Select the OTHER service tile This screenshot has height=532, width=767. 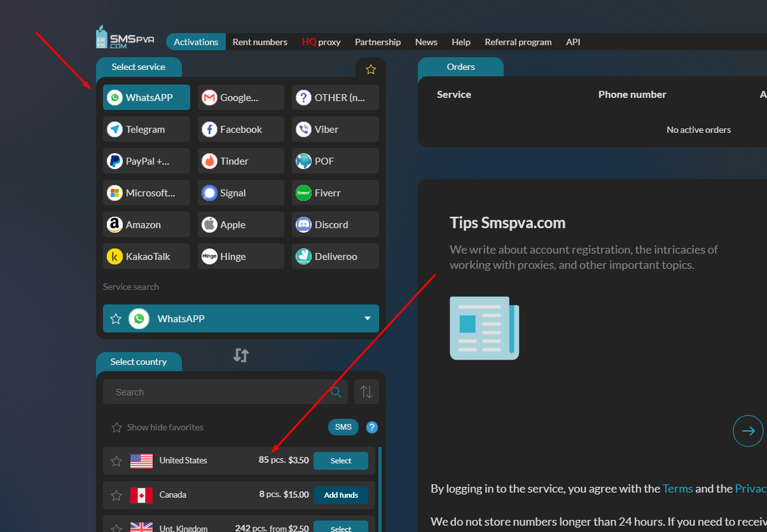pos(335,97)
